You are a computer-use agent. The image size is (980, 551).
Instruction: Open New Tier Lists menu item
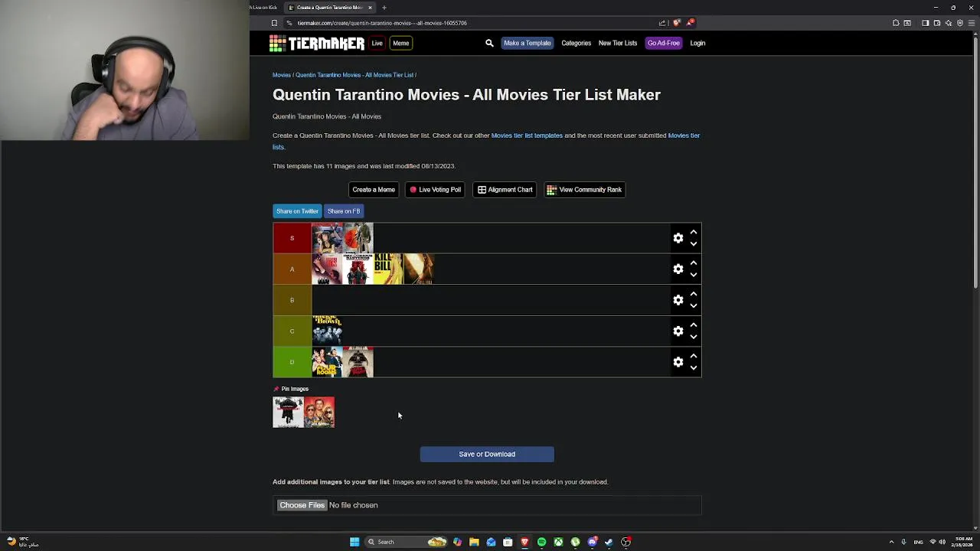618,44
